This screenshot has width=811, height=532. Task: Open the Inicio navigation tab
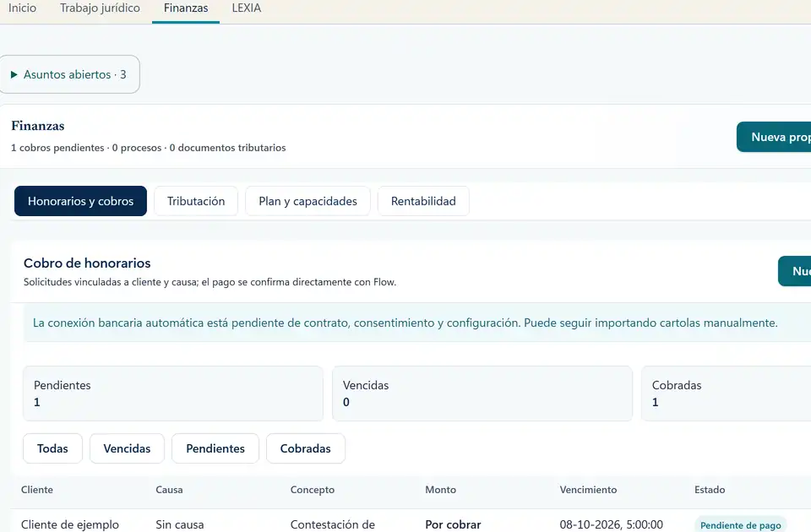(x=22, y=8)
